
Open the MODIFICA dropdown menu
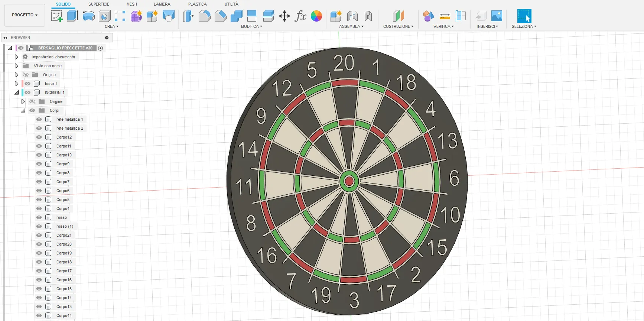pyautogui.click(x=251, y=26)
